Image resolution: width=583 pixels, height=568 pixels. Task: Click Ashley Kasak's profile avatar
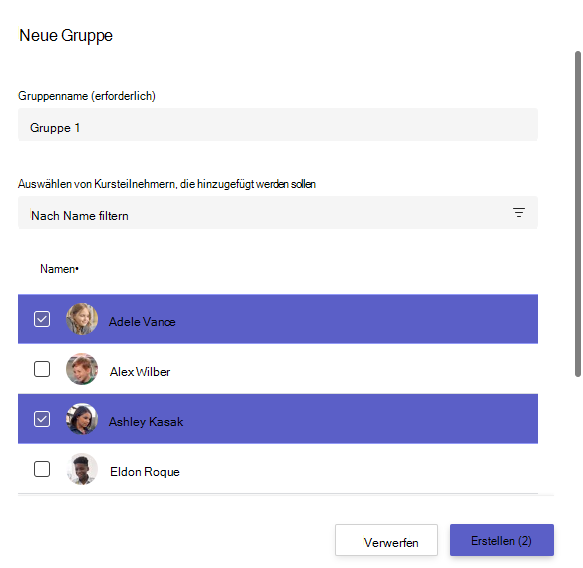tap(82, 419)
